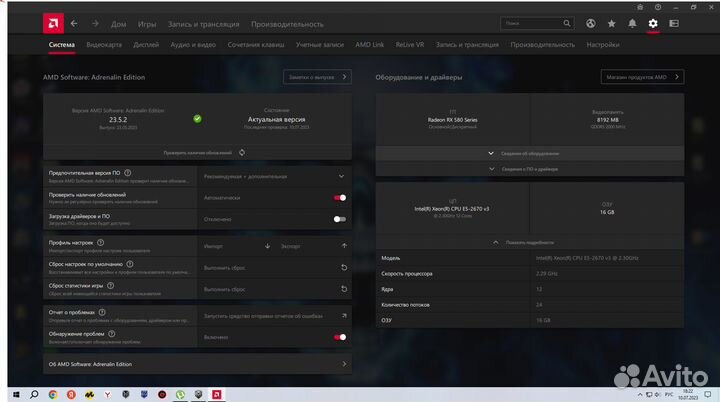Open Windows Start menu

(x=16, y=395)
